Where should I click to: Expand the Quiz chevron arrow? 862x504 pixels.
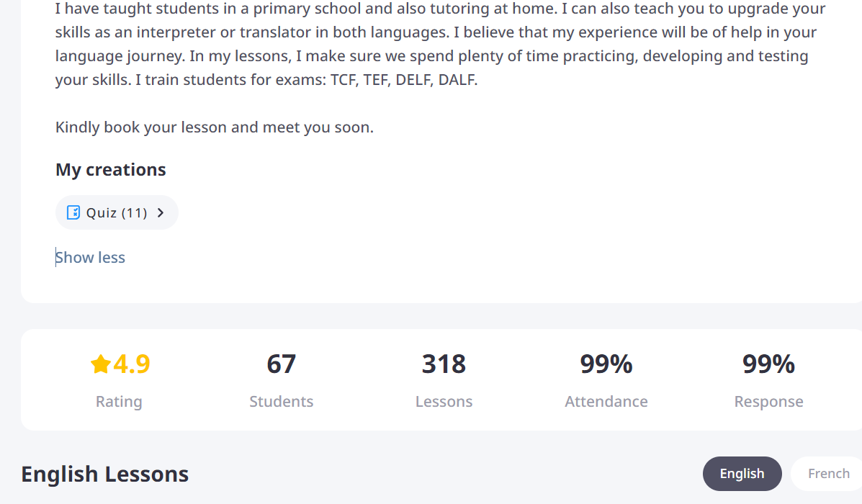(161, 212)
